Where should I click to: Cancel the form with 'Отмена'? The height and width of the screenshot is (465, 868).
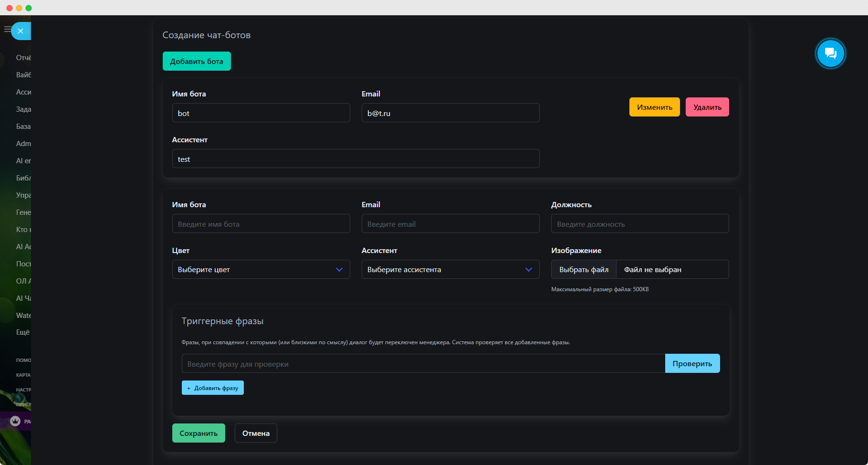click(x=256, y=433)
